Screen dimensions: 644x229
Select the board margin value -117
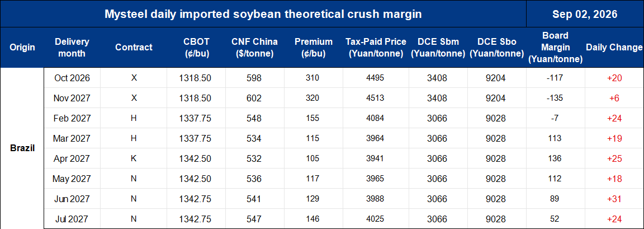coord(555,78)
